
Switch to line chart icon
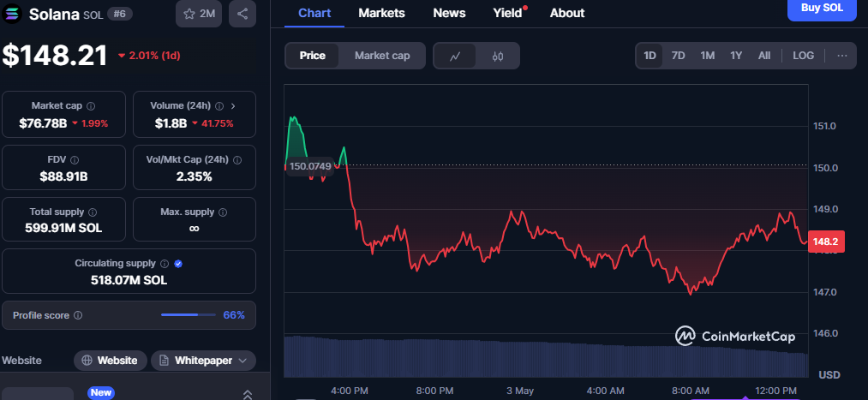(x=455, y=56)
